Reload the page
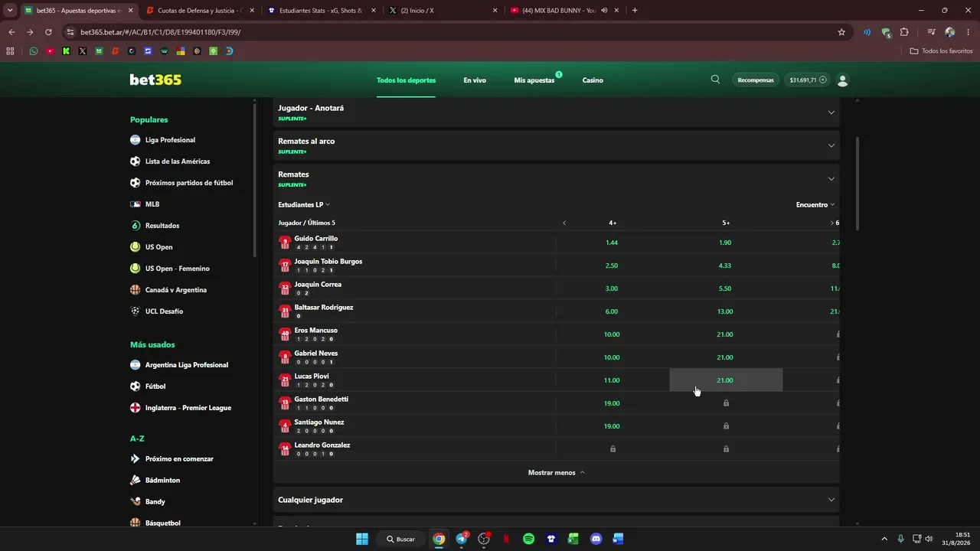Image resolution: width=980 pixels, height=551 pixels. (x=48, y=32)
